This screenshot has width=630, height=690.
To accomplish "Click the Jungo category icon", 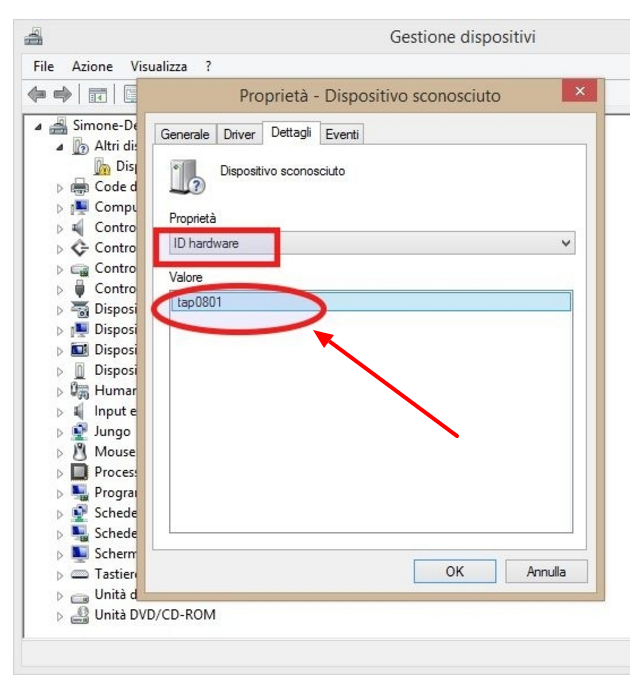I will click(x=80, y=431).
